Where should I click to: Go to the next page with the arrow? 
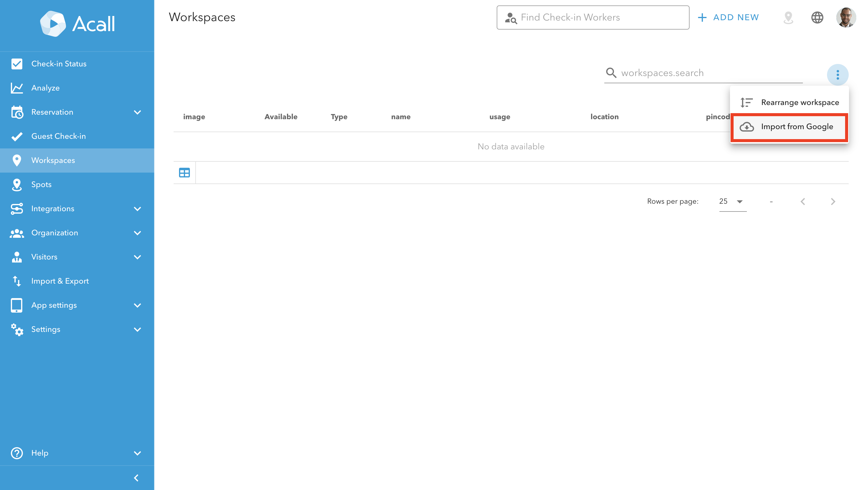coord(833,201)
